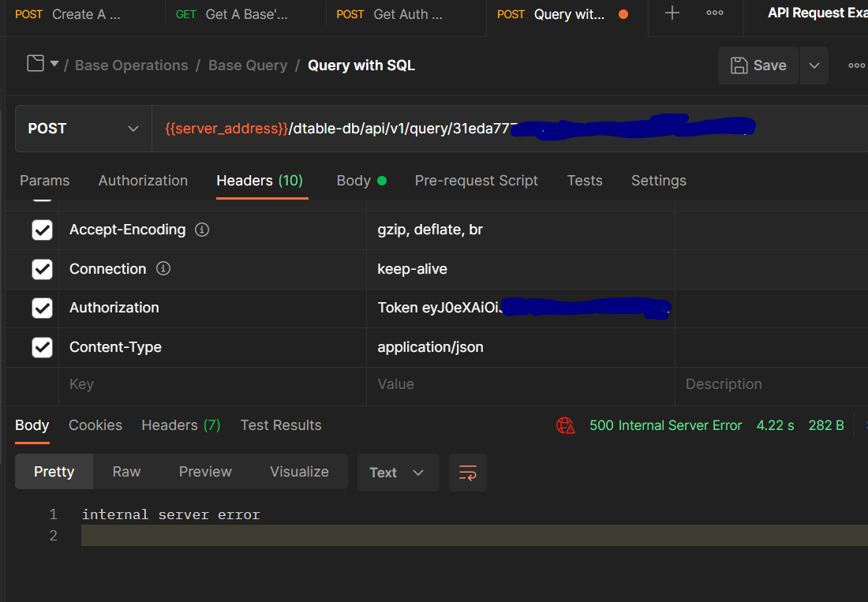
Task: Toggle the response line wrap icon
Action: point(468,473)
